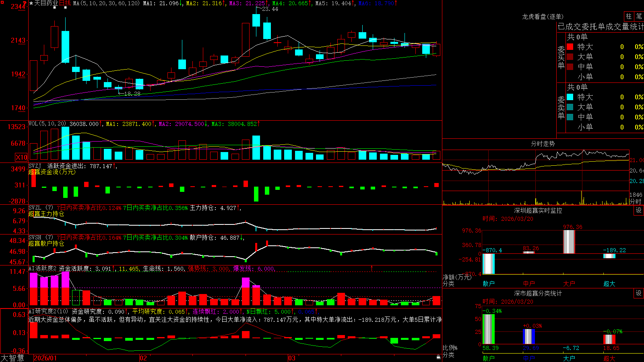Click the lock icon at the chart's bottom right

[439, 357]
